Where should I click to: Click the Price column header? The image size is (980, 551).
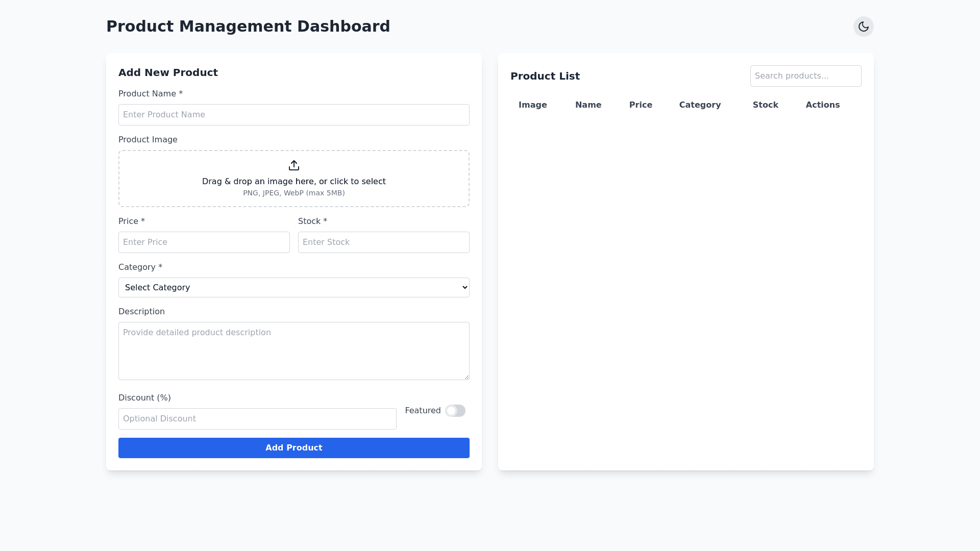coord(641,105)
